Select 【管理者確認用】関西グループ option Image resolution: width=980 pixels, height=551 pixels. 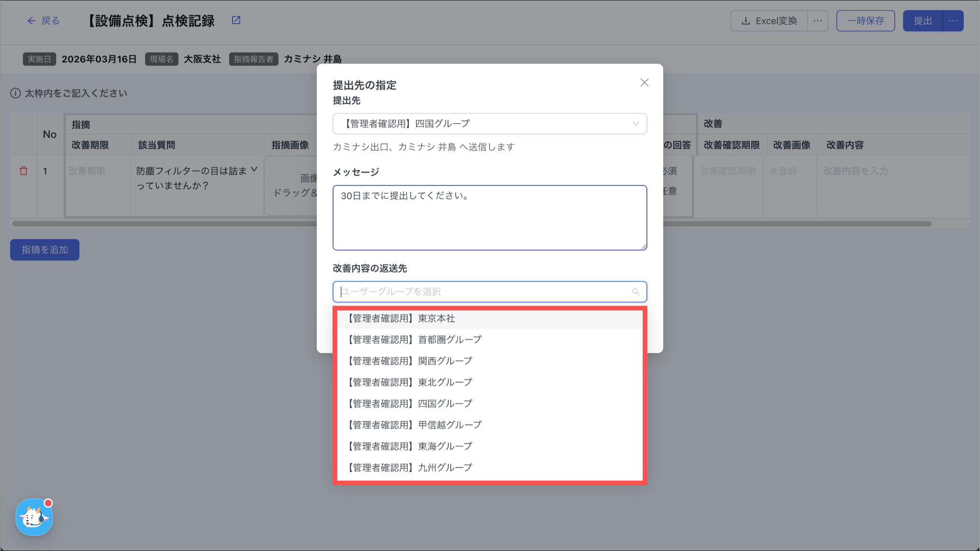(x=410, y=361)
